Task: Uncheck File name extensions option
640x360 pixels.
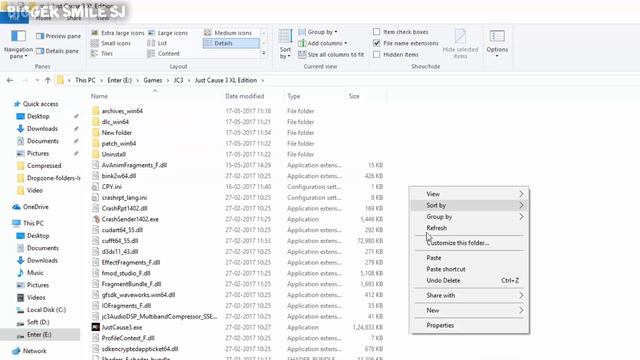Action: [376, 43]
